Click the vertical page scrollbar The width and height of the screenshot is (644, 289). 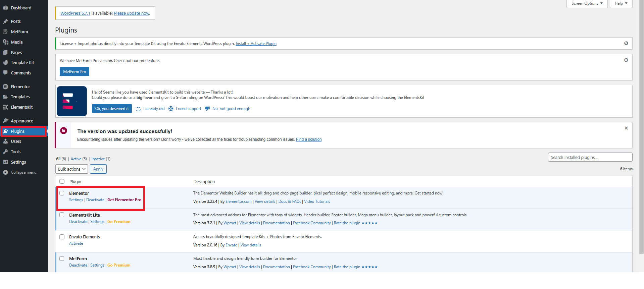pyautogui.click(x=641, y=127)
